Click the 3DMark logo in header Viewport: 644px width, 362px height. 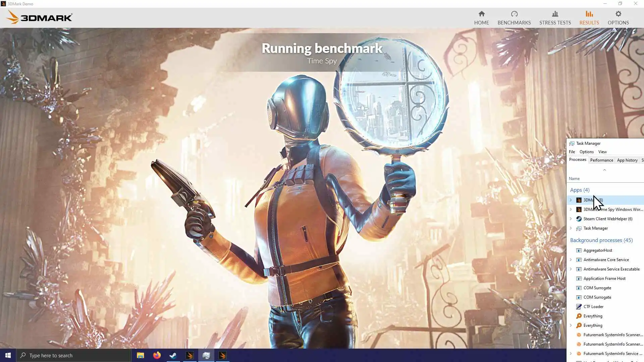coord(39,17)
